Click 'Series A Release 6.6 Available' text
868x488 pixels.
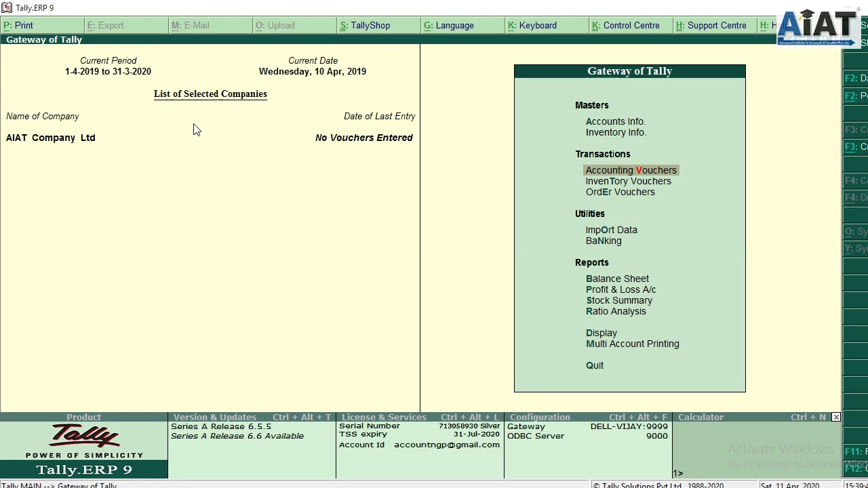[237, 436]
